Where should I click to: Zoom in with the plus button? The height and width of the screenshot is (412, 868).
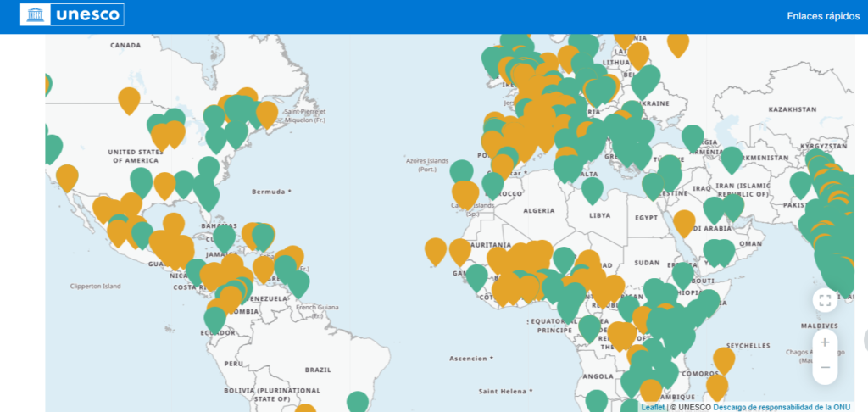(x=825, y=342)
